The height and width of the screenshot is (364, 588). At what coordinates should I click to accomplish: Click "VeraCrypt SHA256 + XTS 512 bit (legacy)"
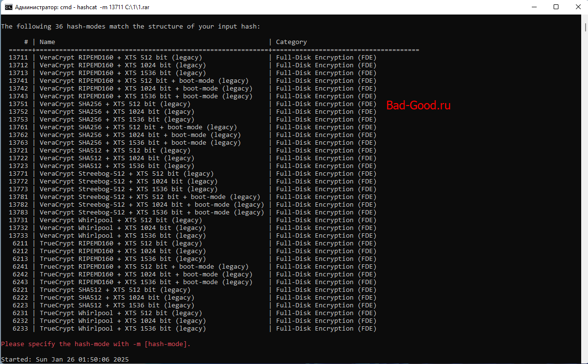(x=115, y=104)
